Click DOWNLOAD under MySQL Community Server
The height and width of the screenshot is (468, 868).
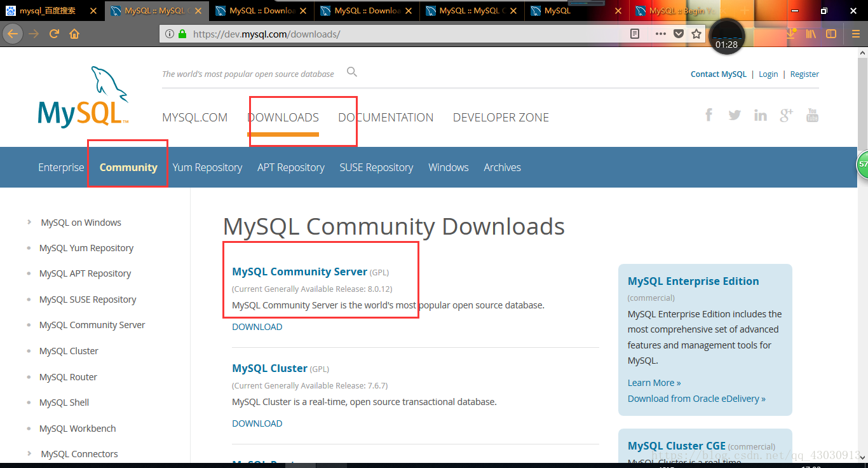(x=257, y=327)
